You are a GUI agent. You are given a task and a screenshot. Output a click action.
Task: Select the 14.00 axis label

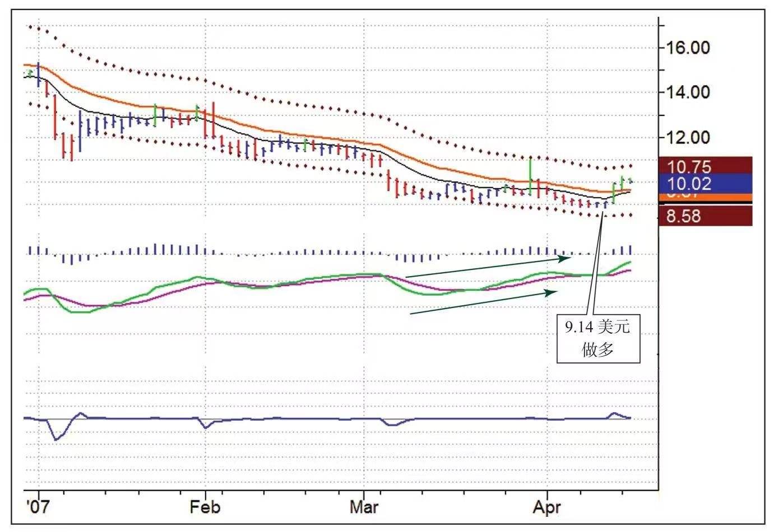click(x=687, y=92)
